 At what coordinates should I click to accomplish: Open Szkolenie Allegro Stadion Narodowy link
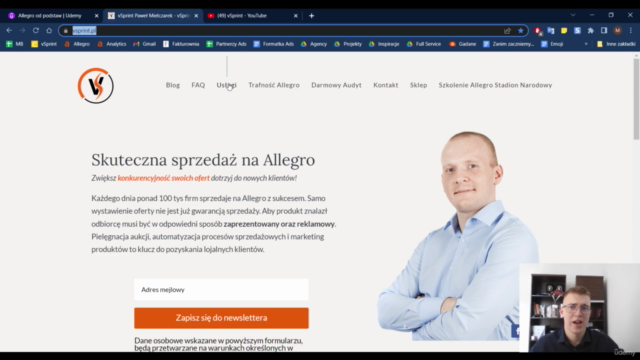tap(495, 85)
